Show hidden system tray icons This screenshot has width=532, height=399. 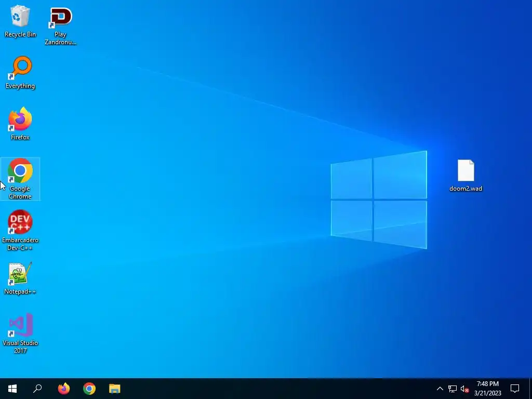tap(440, 389)
